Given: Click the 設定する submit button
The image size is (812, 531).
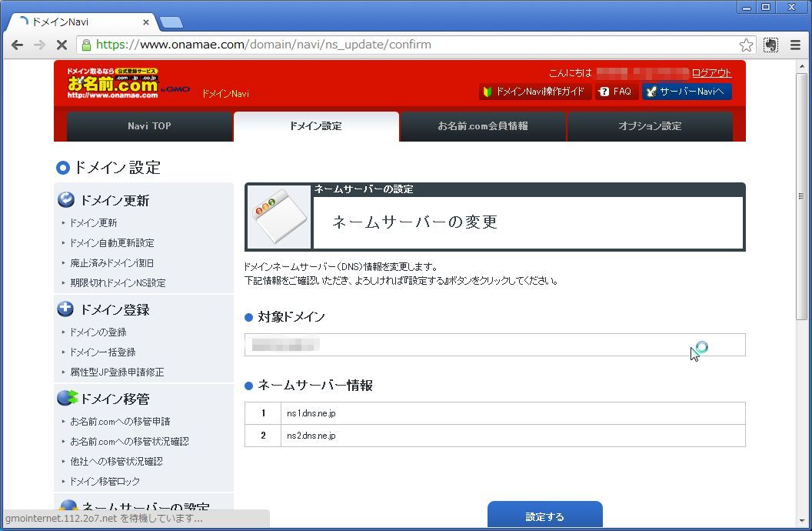Looking at the screenshot, I should click(544, 516).
